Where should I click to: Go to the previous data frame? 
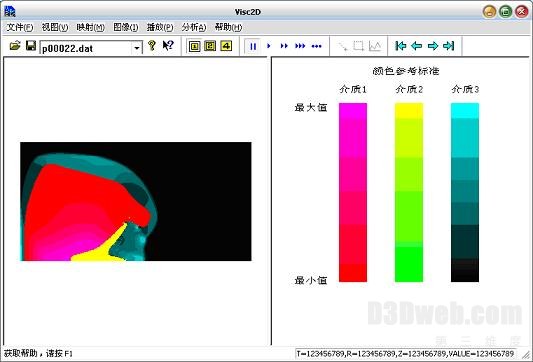416,46
